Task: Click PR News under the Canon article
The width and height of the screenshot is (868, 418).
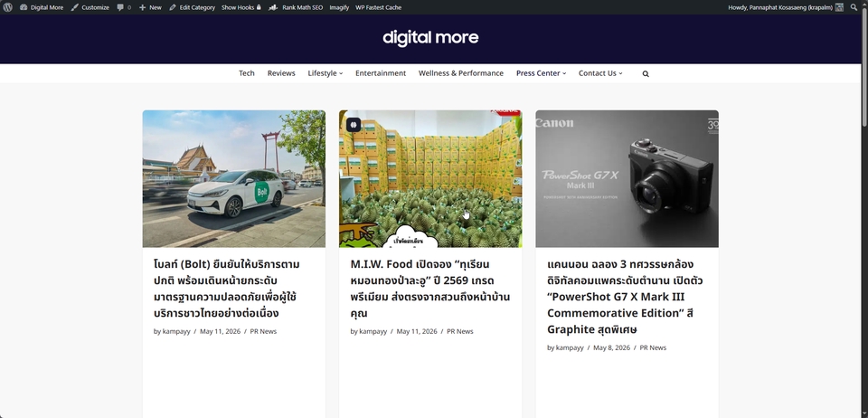Action: (653, 347)
